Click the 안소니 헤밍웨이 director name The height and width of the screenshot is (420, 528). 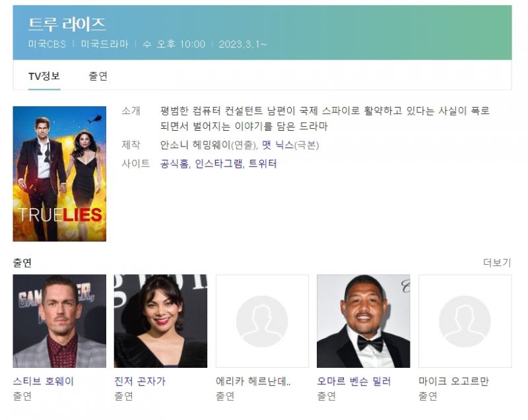pos(195,145)
